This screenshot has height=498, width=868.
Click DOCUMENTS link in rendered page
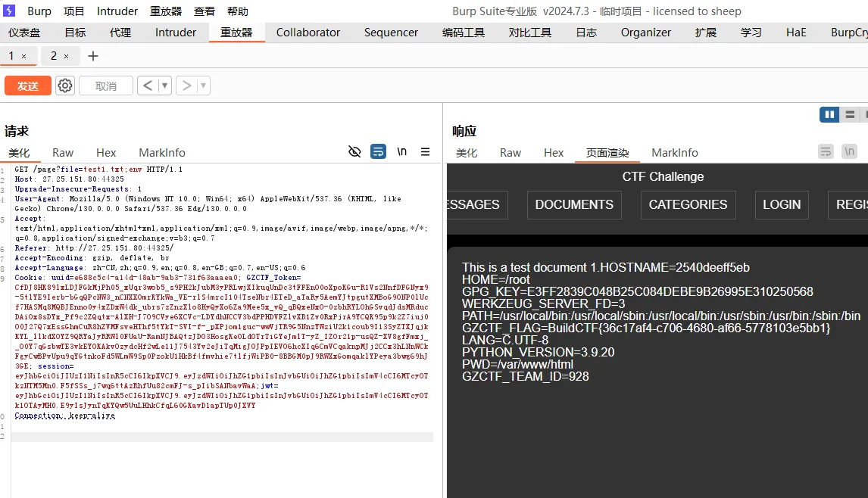click(x=574, y=205)
